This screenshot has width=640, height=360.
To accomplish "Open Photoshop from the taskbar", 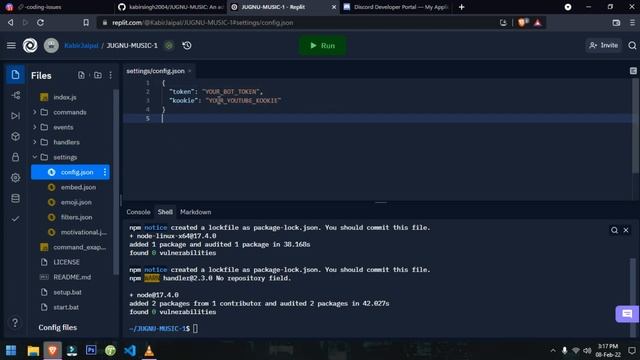I will 91,350.
